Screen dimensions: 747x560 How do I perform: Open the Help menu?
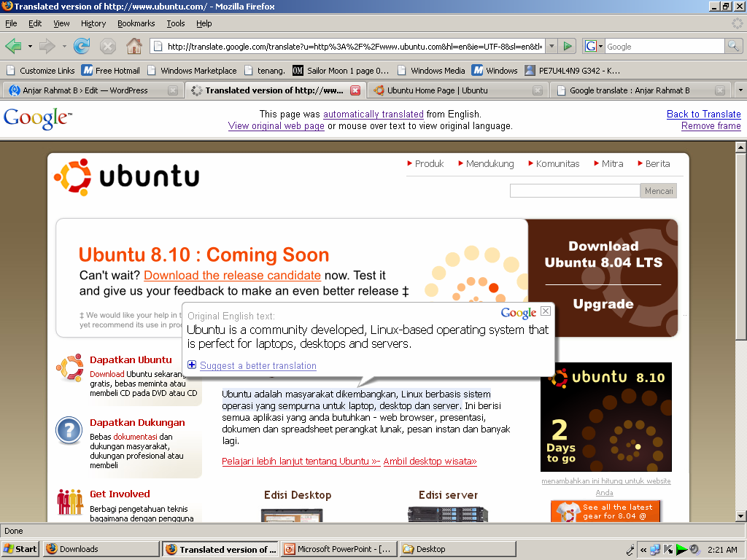click(x=204, y=23)
